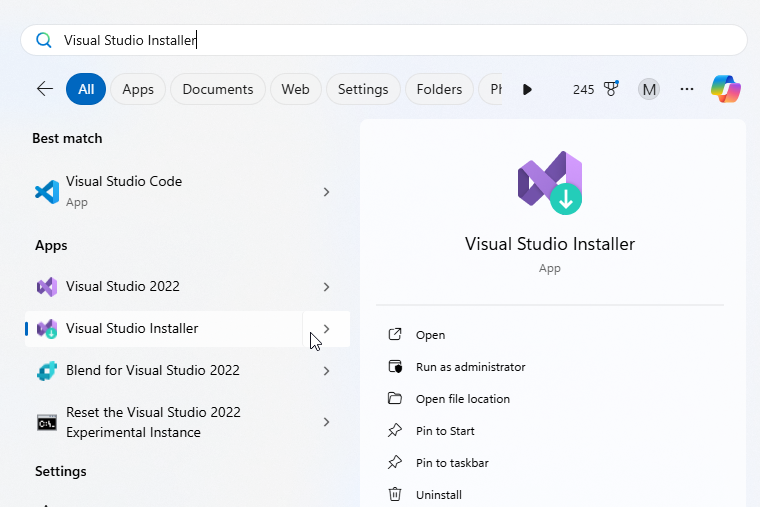Click Pin to taskbar option
The image size is (760, 507).
click(x=452, y=463)
